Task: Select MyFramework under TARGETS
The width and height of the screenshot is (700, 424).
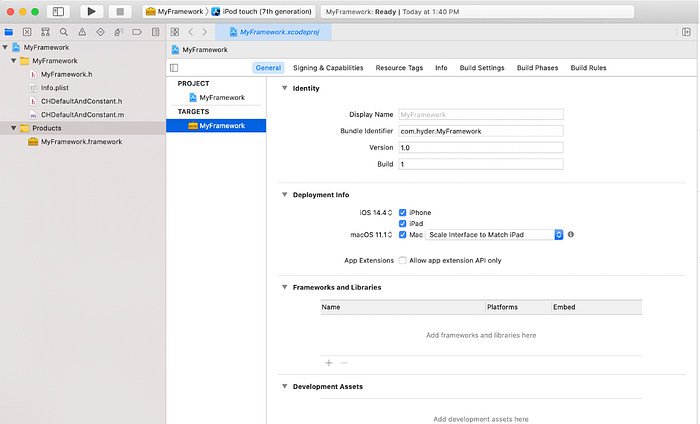Action: (x=216, y=126)
